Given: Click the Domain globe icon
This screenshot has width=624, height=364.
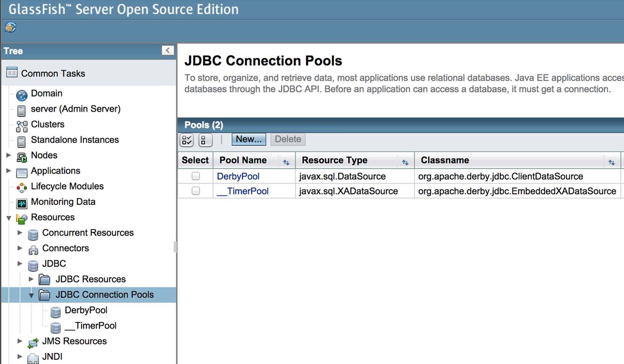Looking at the screenshot, I should click(22, 95).
